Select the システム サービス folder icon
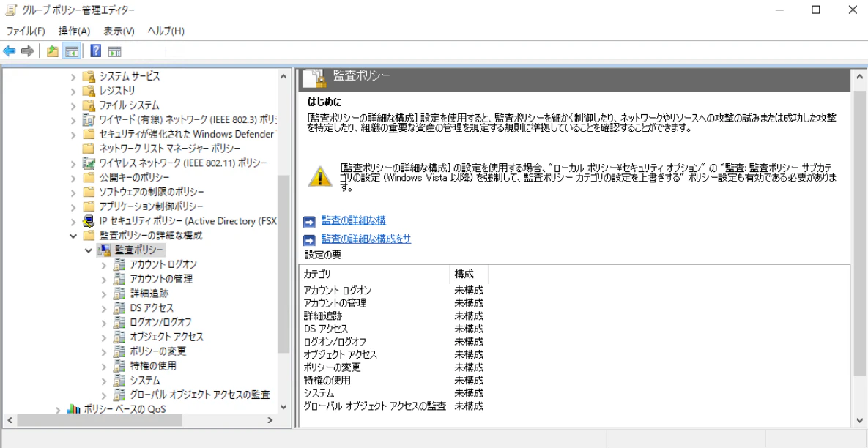 pyautogui.click(x=89, y=76)
